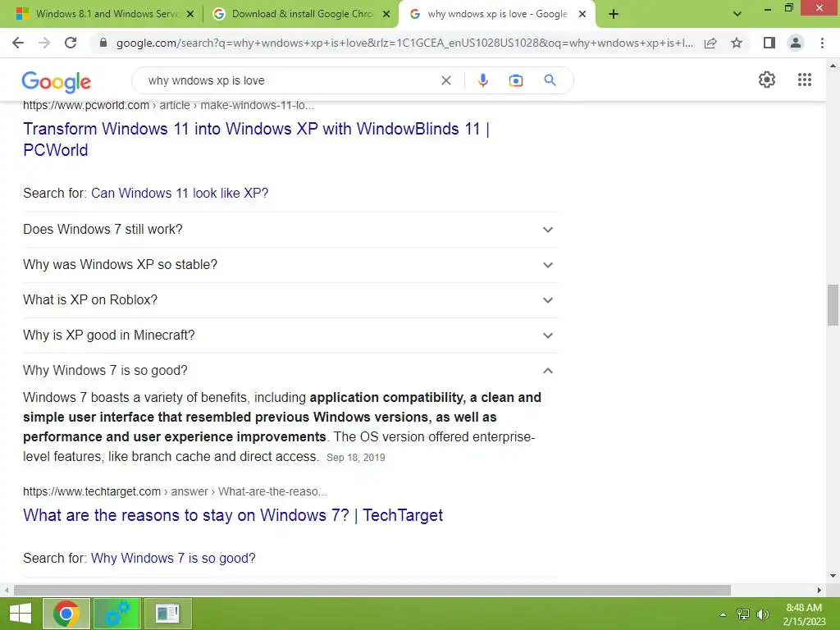Close the Download Chrome tab
The width and height of the screenshot is (840, 630).
pos(386,15)
